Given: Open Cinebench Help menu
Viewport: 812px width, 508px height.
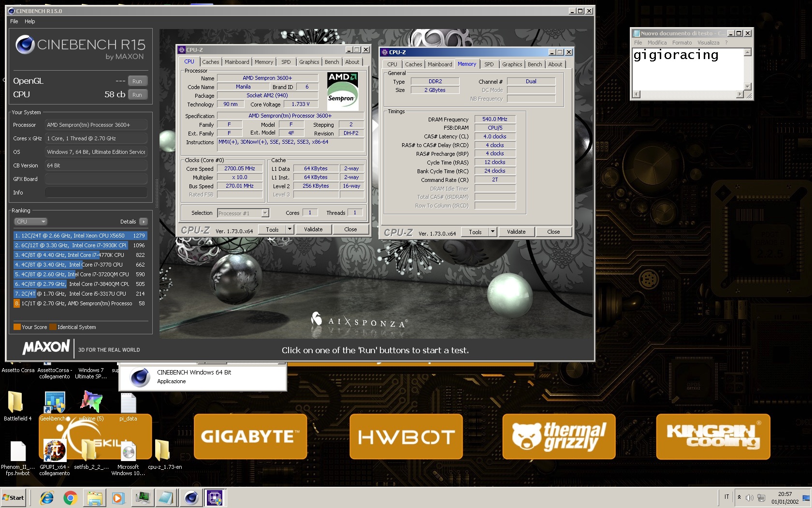Looking at the screenshot, I should (30, 21).
